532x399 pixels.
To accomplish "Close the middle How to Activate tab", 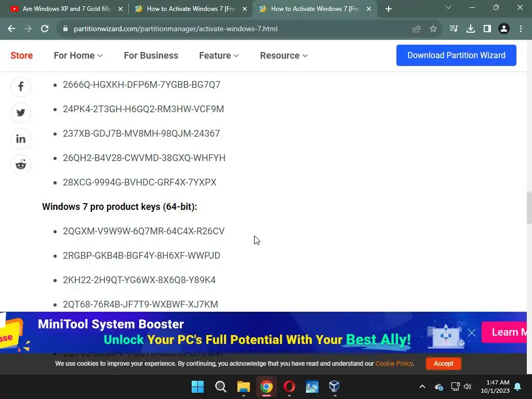I will pyautogui.click(x=245, y=9).
